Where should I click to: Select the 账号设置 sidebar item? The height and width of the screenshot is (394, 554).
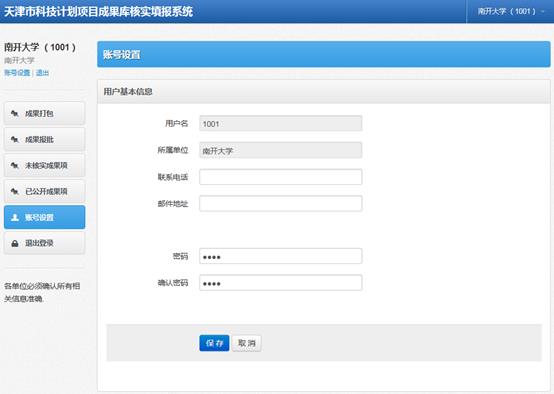[x=45, y=217]
